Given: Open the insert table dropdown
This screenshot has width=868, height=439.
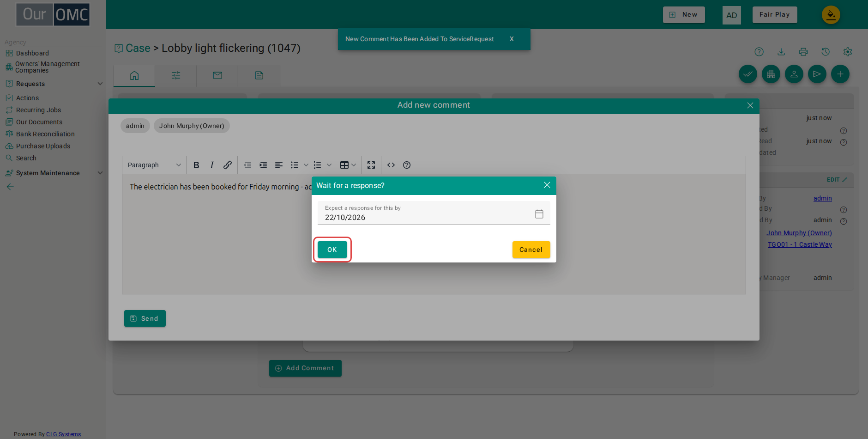Looking at the screenshot, I should (348, 165).
